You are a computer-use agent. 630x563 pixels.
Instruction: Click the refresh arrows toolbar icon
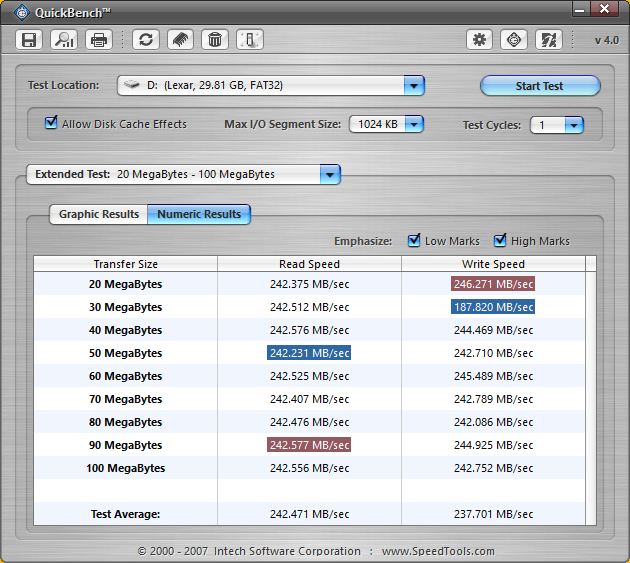pos(146,40)
